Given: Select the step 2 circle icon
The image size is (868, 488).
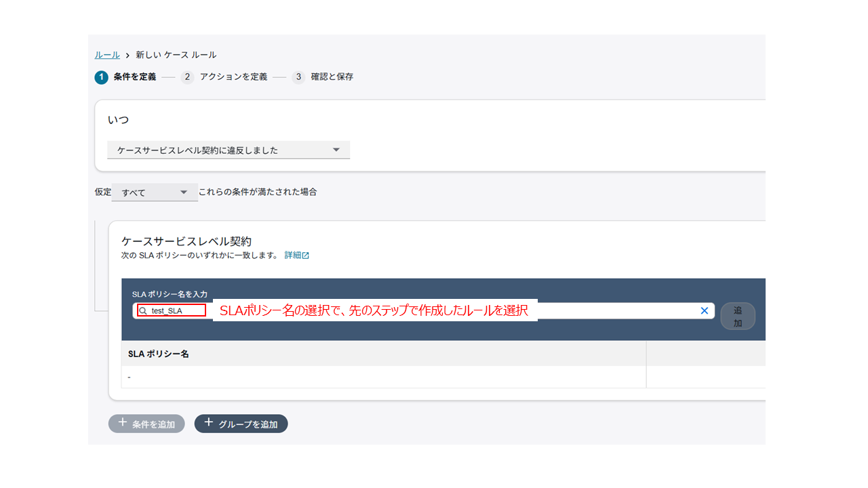Looking at the screenshot, I should 187,77.
